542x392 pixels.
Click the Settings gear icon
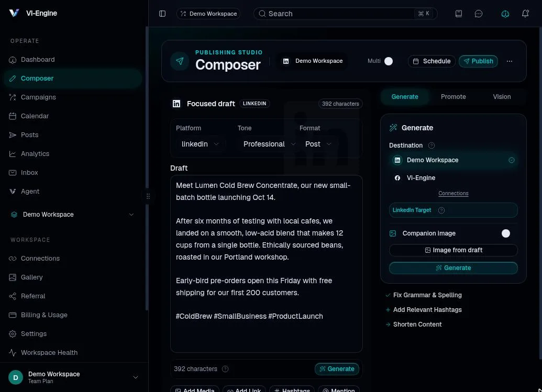pyautogui.click(x=13, y=333)
